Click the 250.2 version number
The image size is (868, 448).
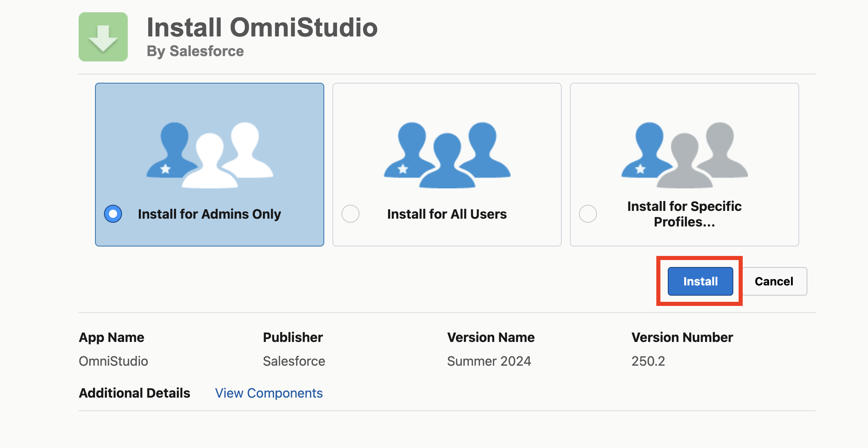tap(648, 361)
